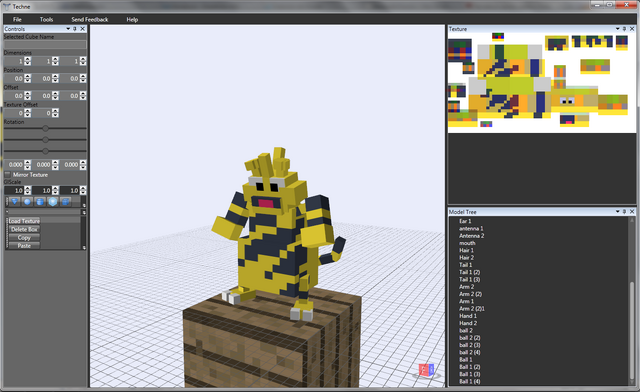640x392 pixels.
Task: Select 'ball 2 (4)' in the Model Tree
Action: [469, 352]
